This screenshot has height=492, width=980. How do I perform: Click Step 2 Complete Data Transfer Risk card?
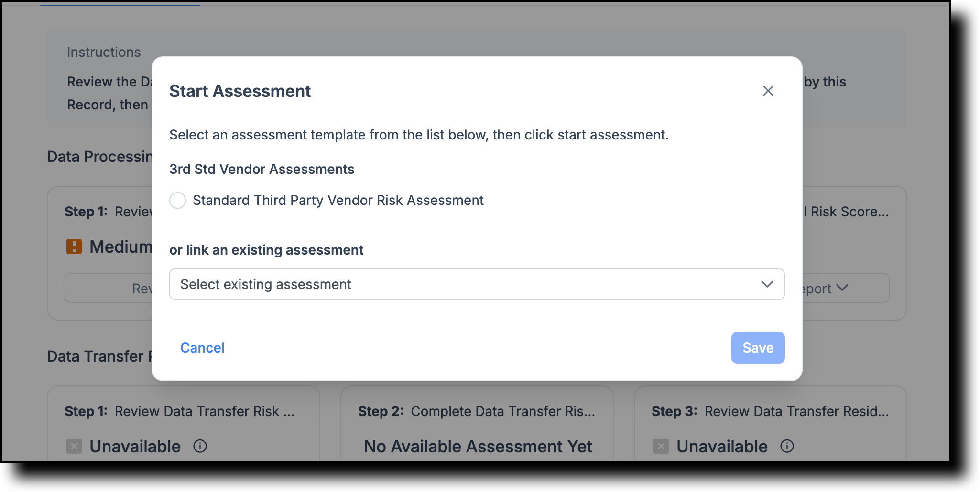477,424
